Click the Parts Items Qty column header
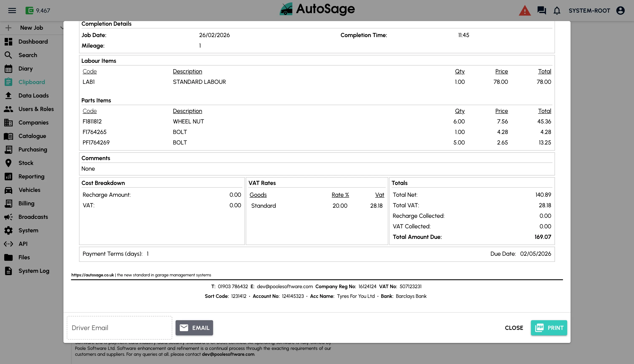The width and height of the screenshot is (634, 364). [460, 111]
